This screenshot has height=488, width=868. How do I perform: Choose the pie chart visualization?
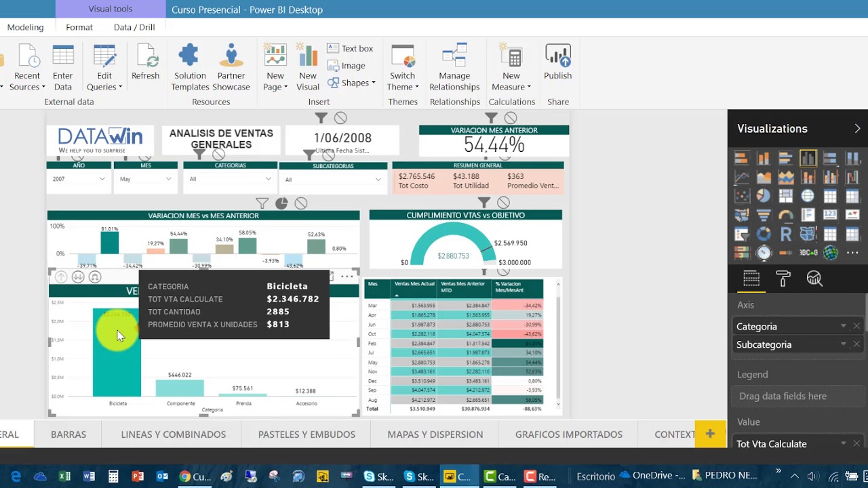click(764, 196)
